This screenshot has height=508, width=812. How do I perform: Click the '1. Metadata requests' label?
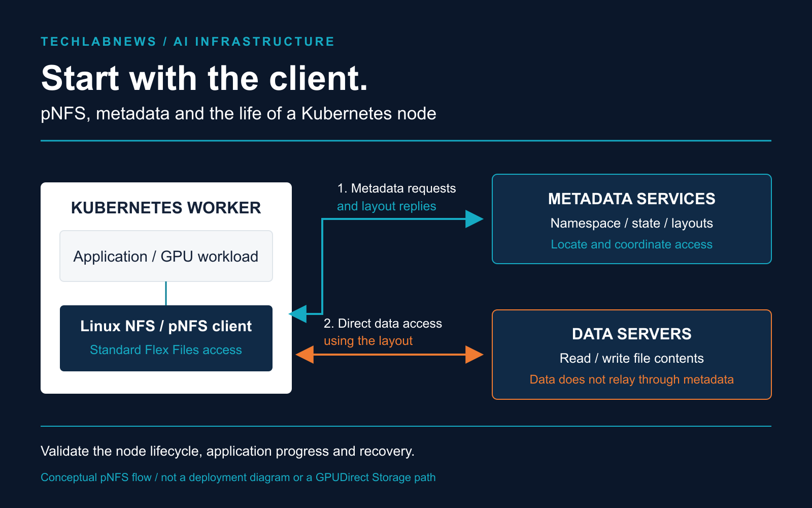click(396, 188)
